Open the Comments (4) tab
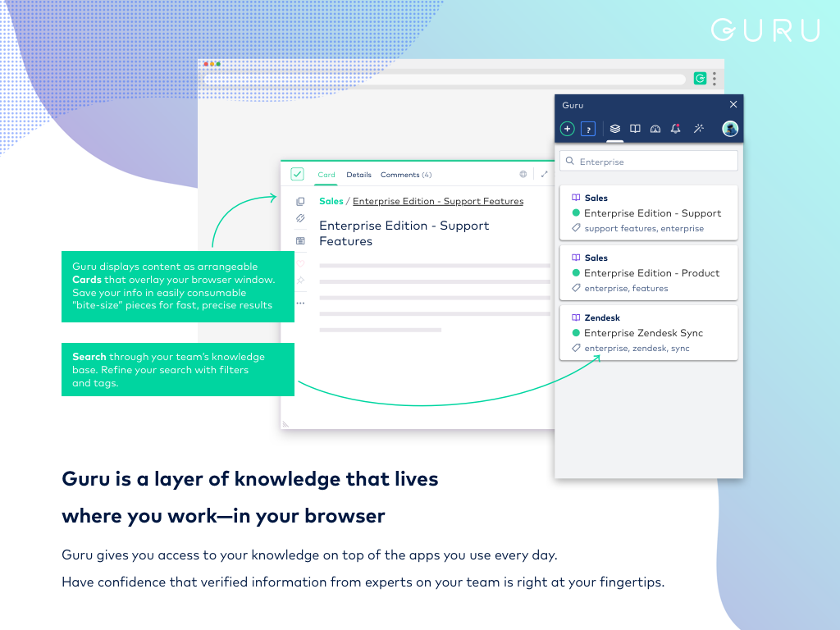Screen dimensions: 840x630 tap(406, 175)
